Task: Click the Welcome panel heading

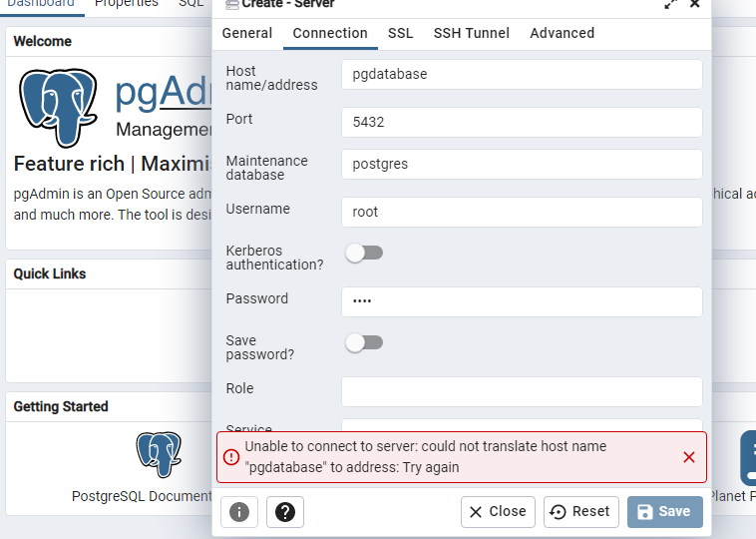Action: [43, 42]
